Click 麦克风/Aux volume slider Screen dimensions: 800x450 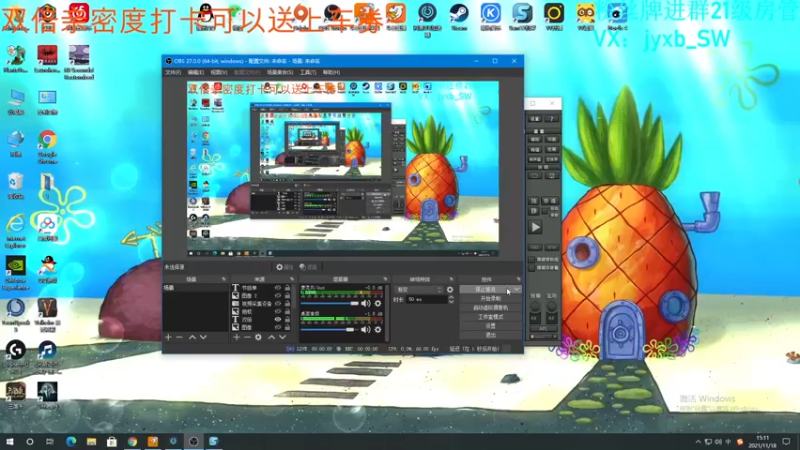coord(330,304)
